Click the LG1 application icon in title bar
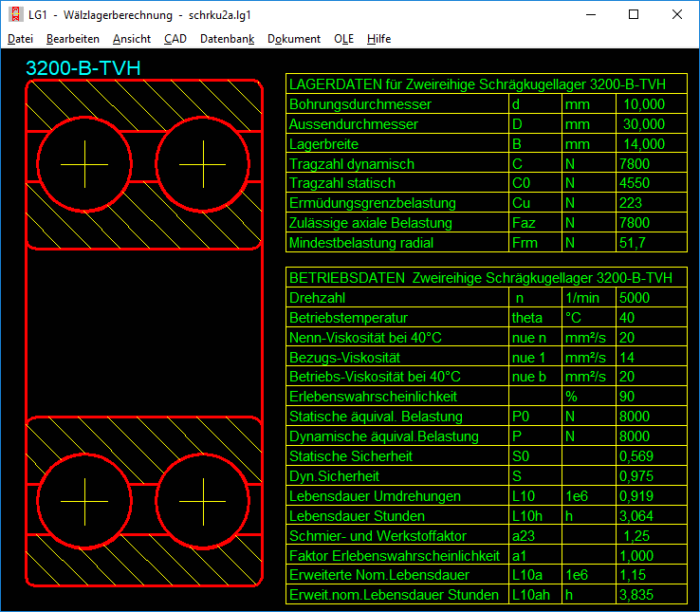This screenshot has width=700, height=612. coord(16,15)
